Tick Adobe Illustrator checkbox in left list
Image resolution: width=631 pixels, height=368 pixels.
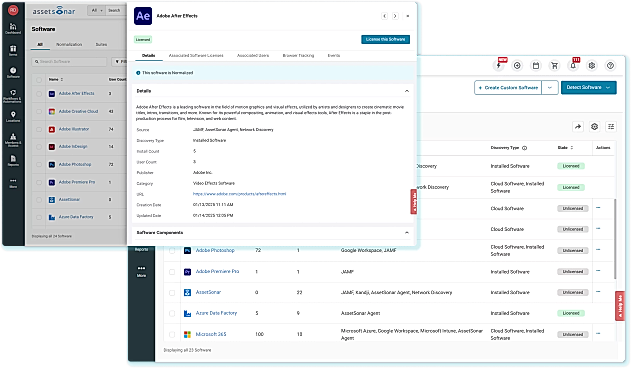click(x=39, y=129)
